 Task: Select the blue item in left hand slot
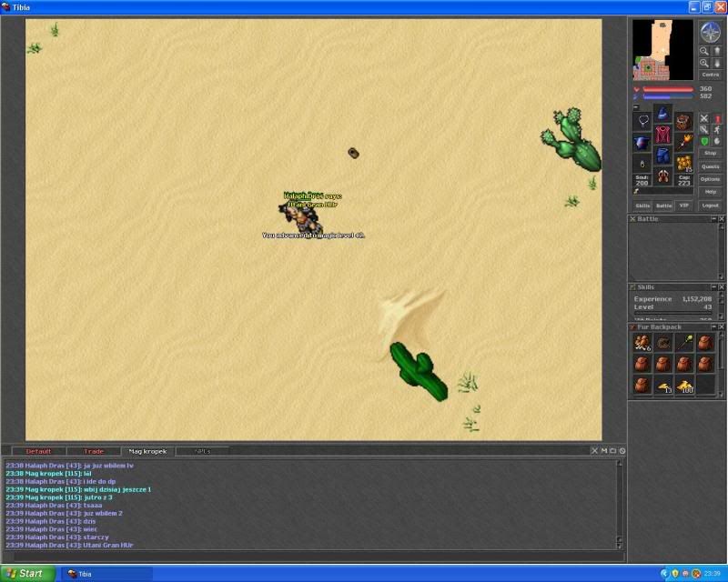(x=642, y=143)
